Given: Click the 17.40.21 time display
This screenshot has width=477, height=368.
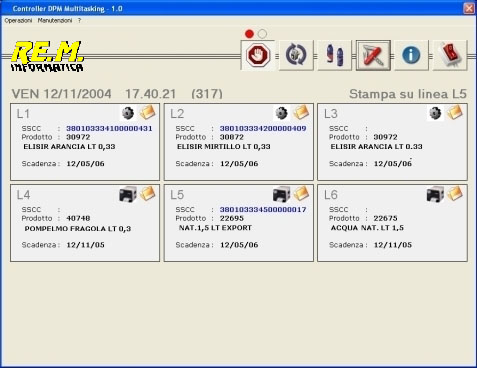Looking at the screenshot, I should coord(151,94).
